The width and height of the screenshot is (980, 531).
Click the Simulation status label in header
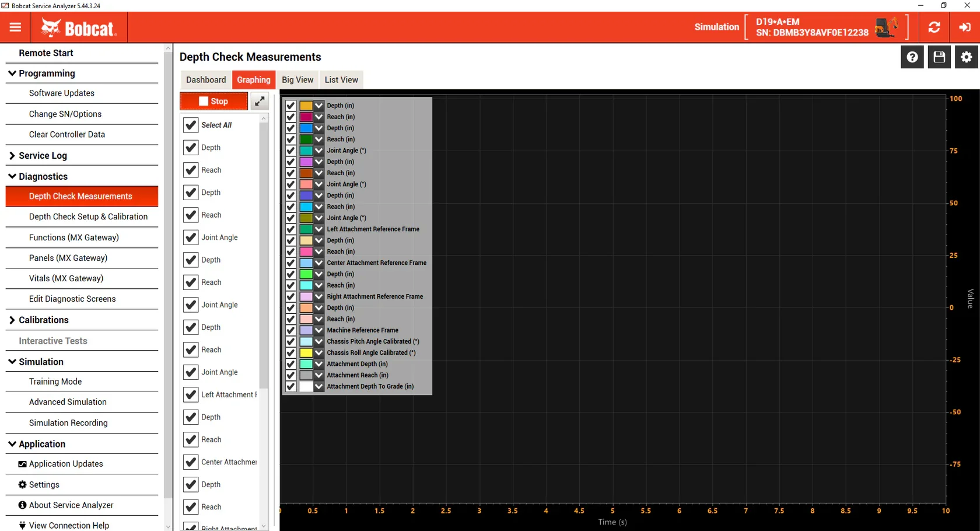point(717,27)
